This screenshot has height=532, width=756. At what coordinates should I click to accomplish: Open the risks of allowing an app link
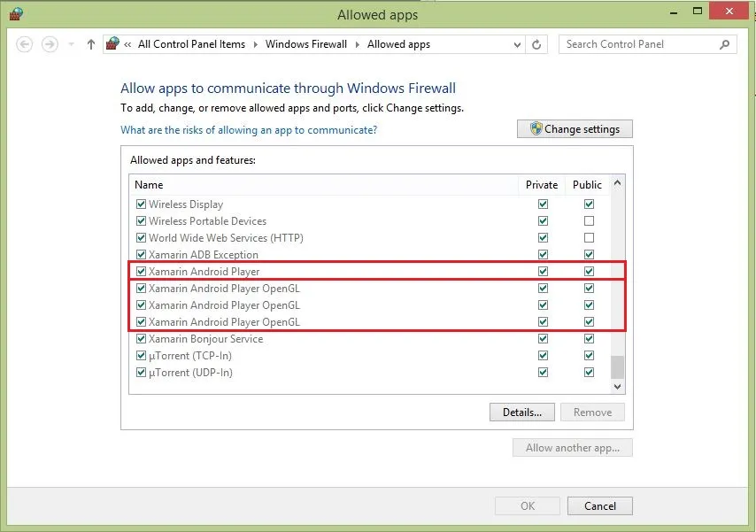point(249,130)
